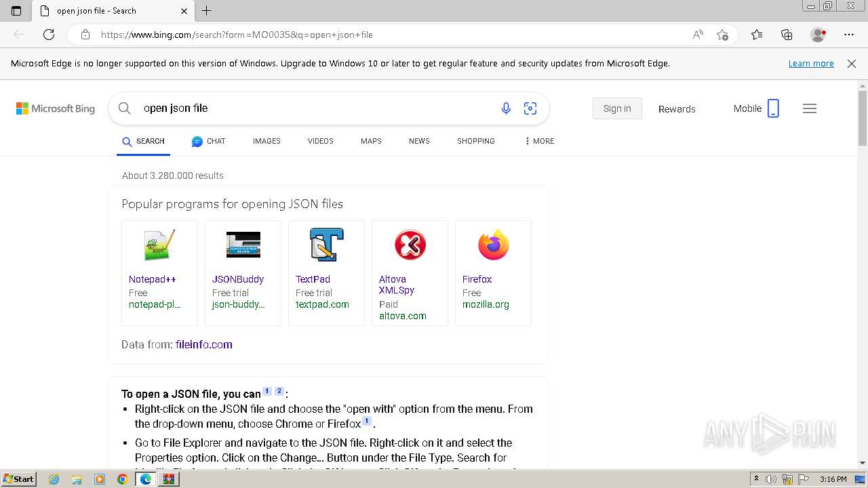Switch to the SHOPPING tab
The image size is (868, 488).
[x=475, y=141]
